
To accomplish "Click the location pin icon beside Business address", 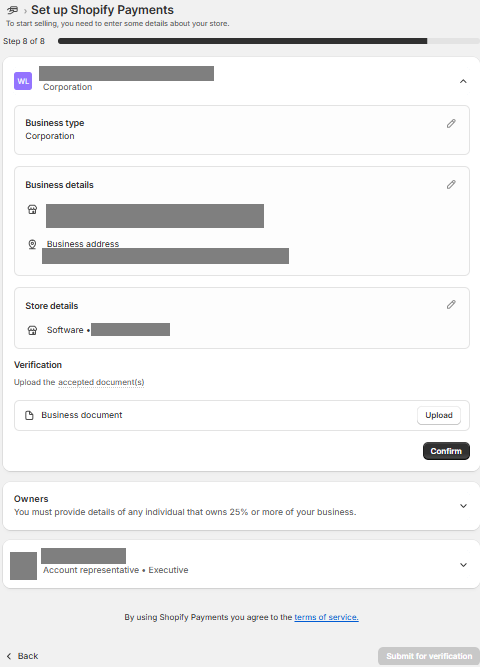I will (32, 244).
